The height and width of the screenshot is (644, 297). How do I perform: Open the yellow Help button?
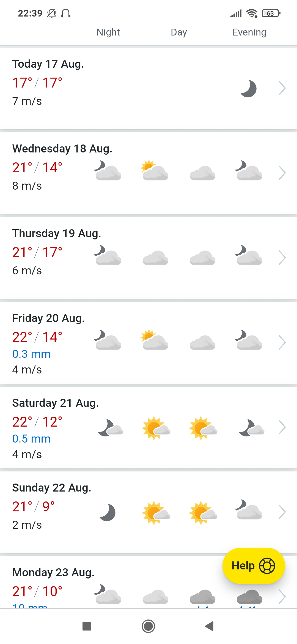254,566
